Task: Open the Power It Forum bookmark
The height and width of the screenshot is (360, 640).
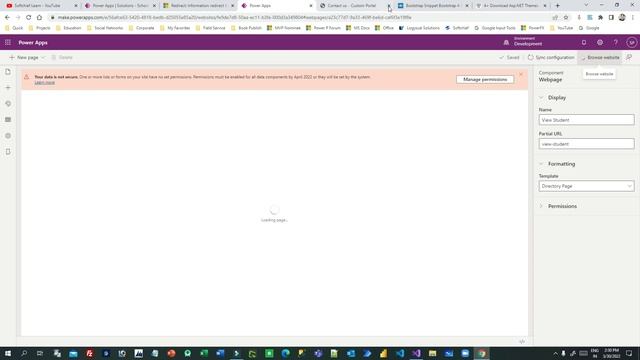Action: (x=323, y=28)
